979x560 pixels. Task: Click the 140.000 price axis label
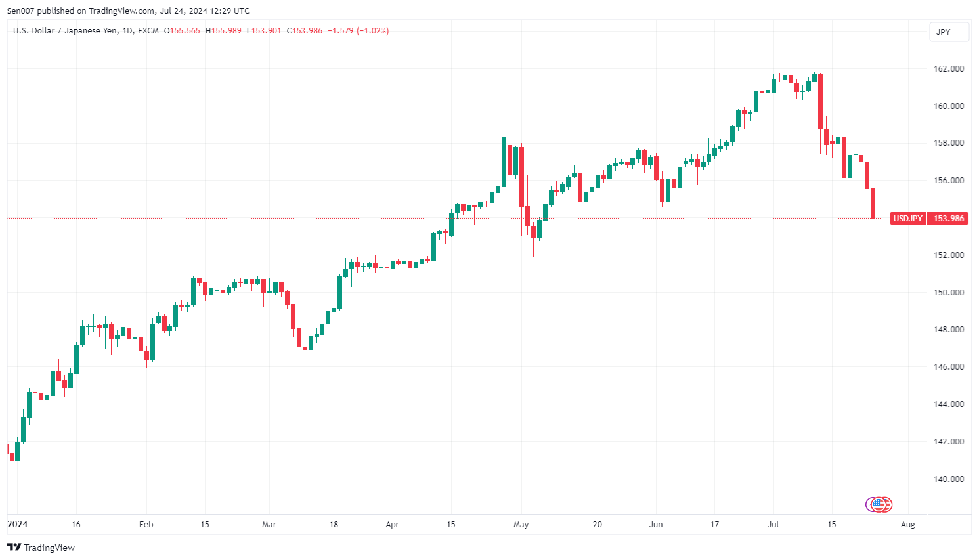[948, 479]
